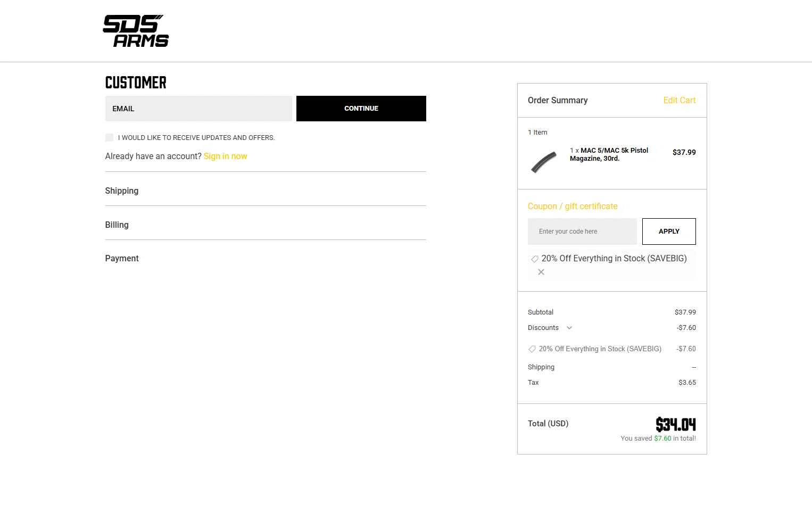The height and width of the screenshot is (529, 812).
Task: Click the SDS Arms logo
Action: 136,31
